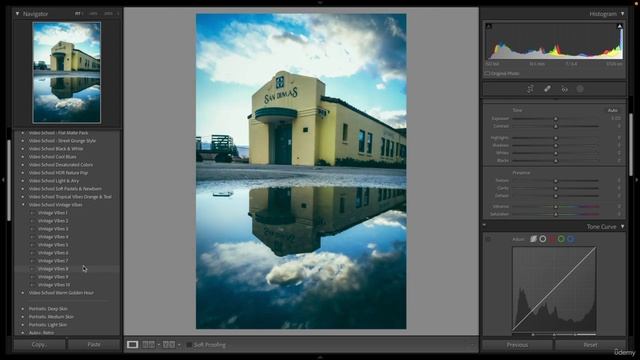This screenshot has width=640, height=360.
Task: Click the Clarity slider handle
Action: 556,188
